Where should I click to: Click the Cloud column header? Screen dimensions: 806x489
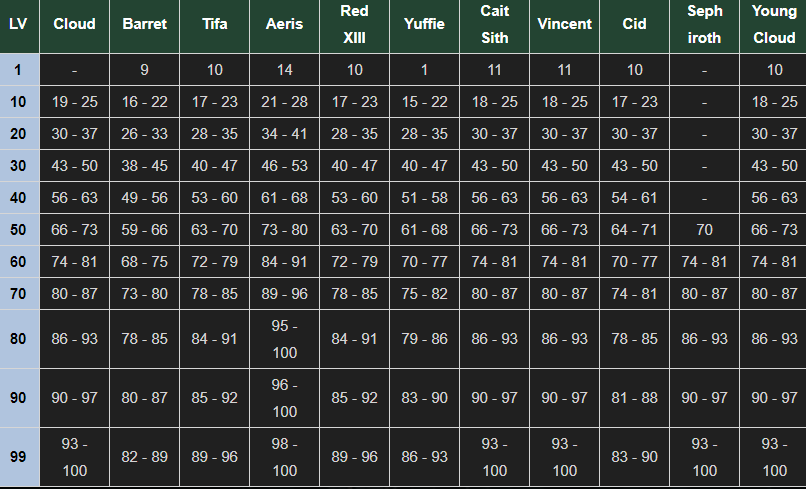tap(75, 24)
